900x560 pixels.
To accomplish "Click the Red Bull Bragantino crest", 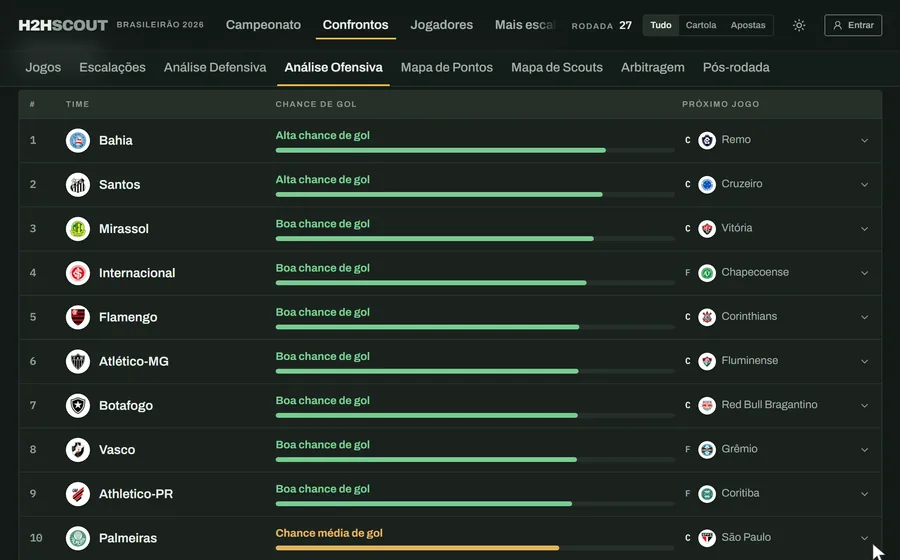I will pyautogui.click(x=707, y=405).
